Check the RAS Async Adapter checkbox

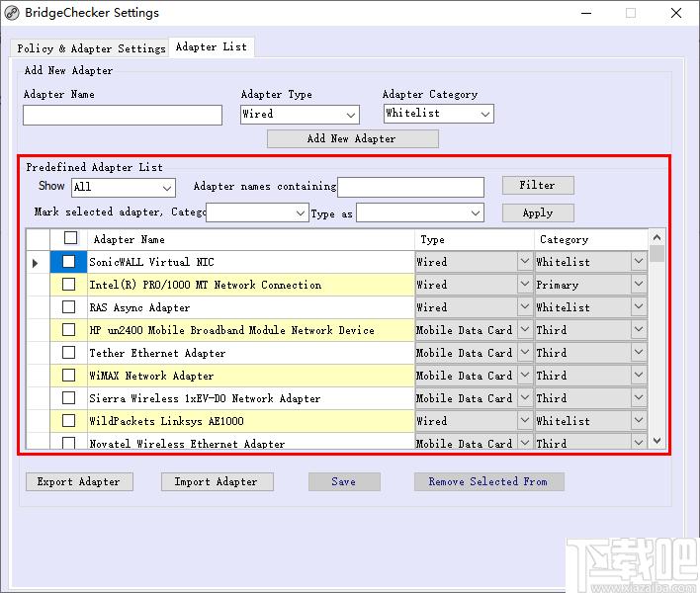point(69,307)
